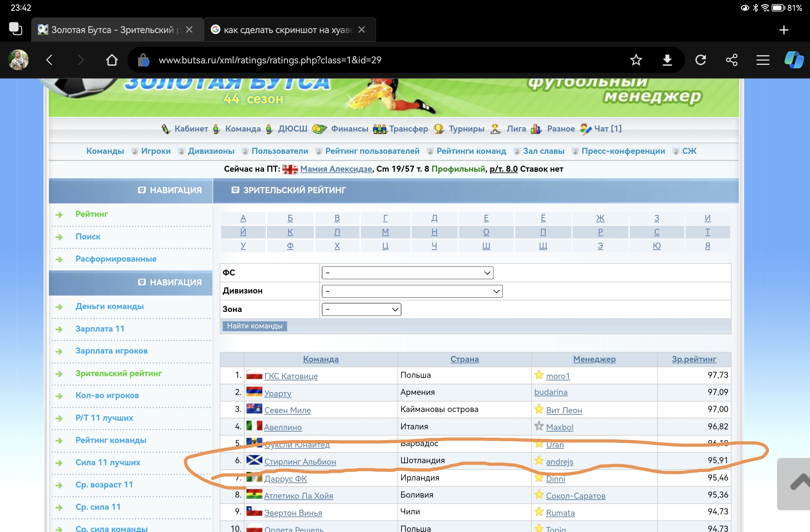Image resolution: width=810 pixels, height=532 pixels.
Task: Open the Трансфер menu item
Action: pyautogui.click(x=408, y=129)
